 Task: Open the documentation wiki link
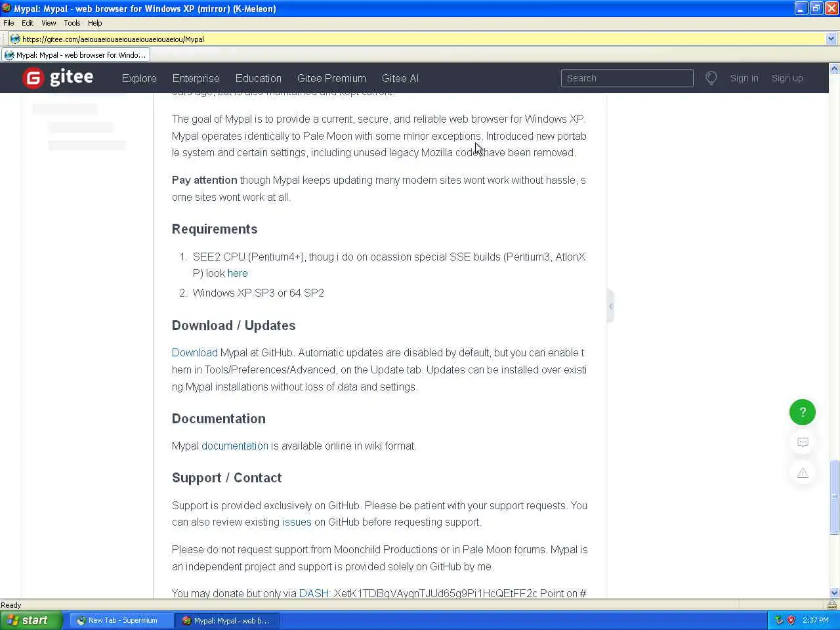pyautogui.click(x=235, y=446)
